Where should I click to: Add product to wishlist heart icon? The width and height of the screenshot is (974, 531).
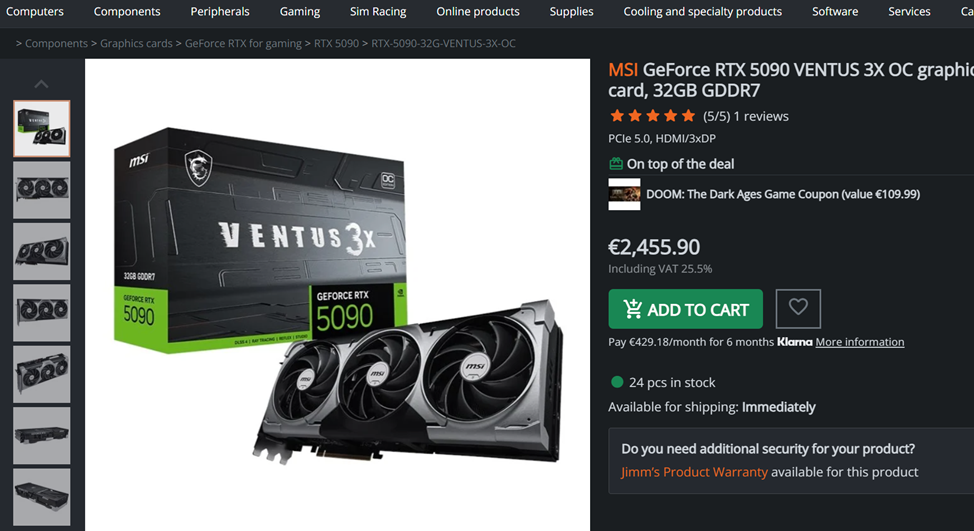798,309
